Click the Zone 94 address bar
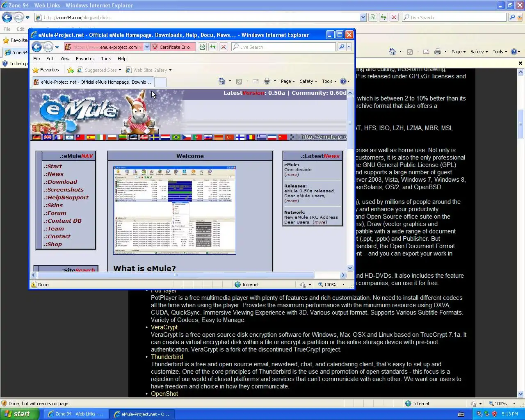 pyautogui.click(x=200, y=18)
